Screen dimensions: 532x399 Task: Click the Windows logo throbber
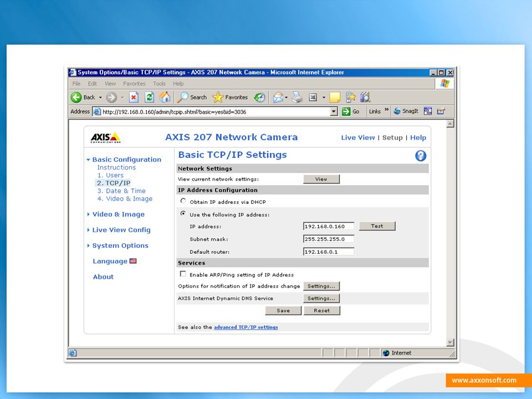tap(444, 84)
